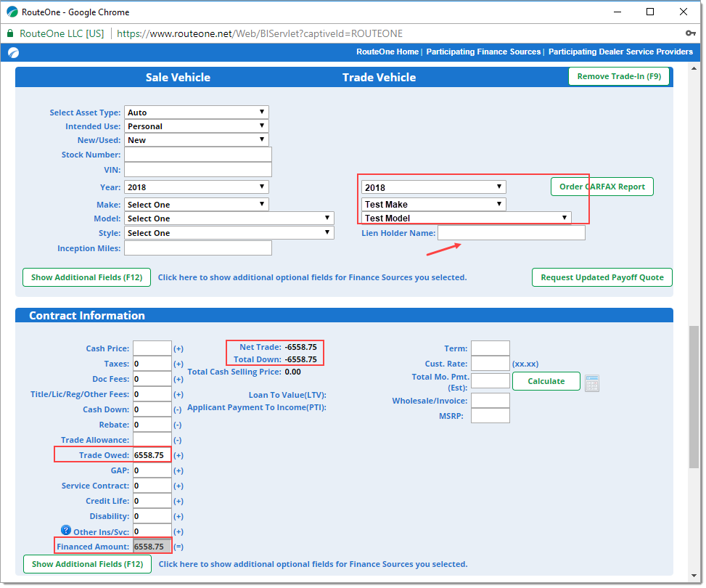Viewport: 706px width, 588px height.
Task: Click the scrollbar down arrow
Action: 694,576
